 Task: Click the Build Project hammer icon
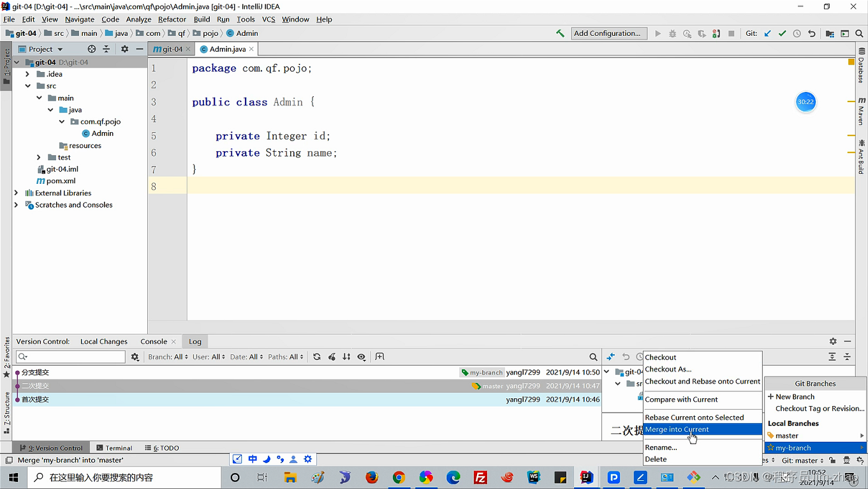pyautogui.click(x=560, y=33)
